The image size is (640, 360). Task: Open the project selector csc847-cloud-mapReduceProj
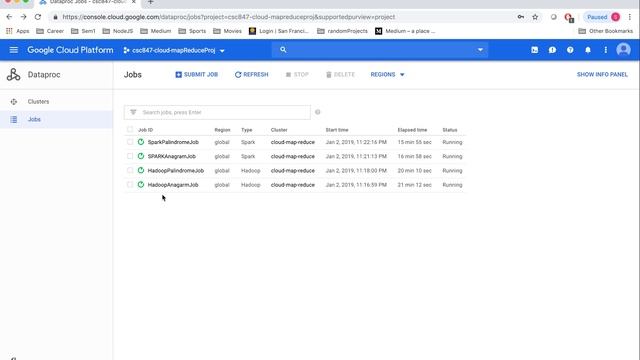click(x=174, y=51)
